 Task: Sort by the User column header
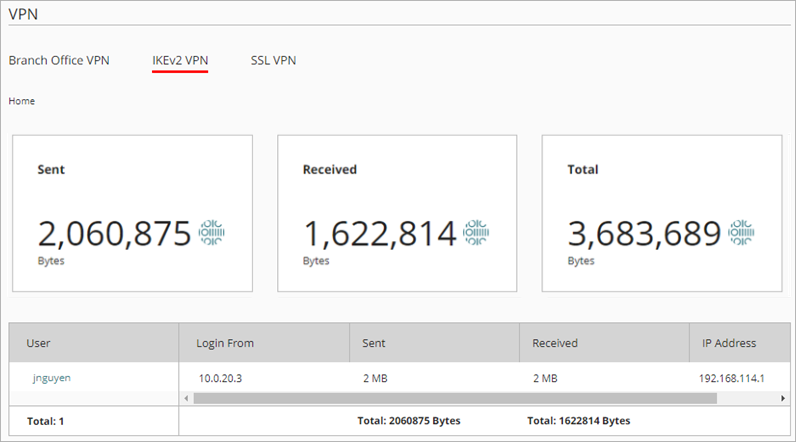38,343
